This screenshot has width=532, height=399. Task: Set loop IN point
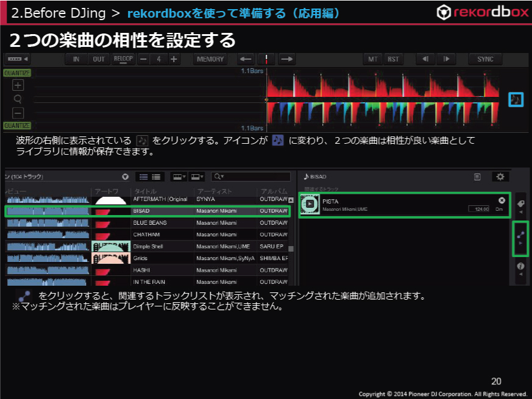point(76,59)
